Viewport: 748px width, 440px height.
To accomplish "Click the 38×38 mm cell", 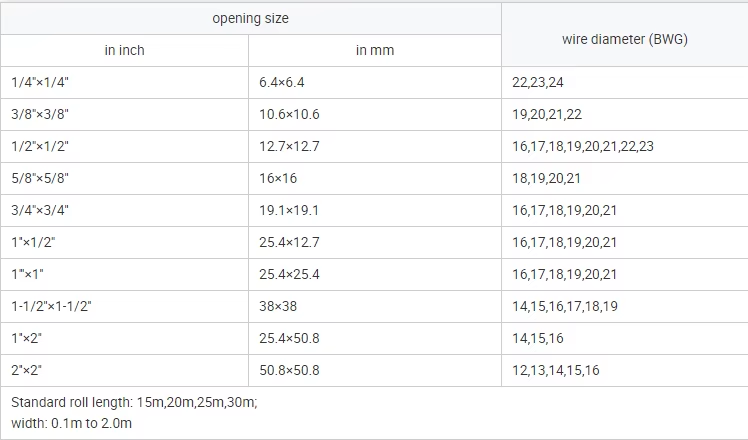I will point(375,306).
